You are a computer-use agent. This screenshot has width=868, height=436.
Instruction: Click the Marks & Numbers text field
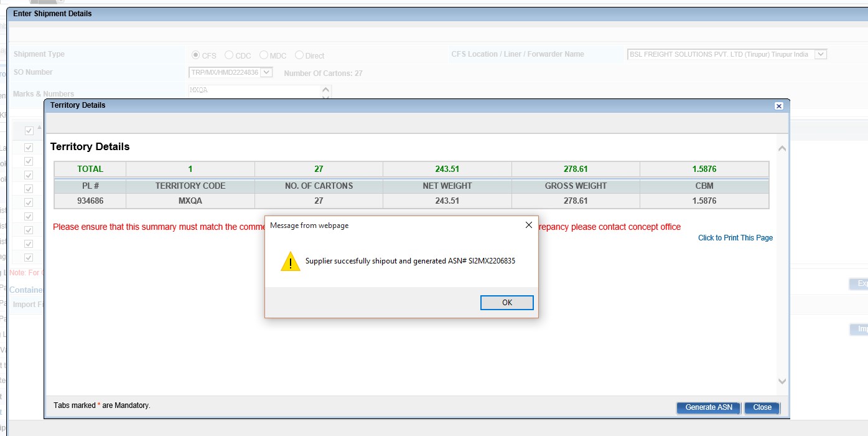[x=254, y=90]
